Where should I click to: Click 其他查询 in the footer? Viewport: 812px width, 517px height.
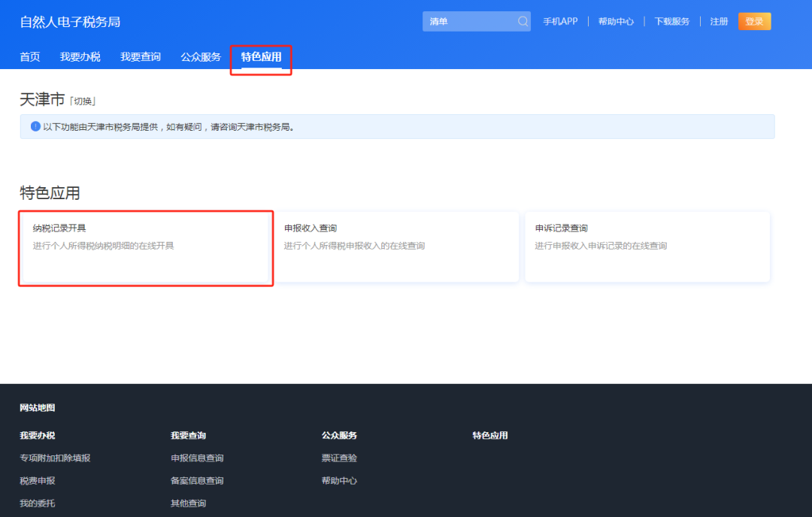(189, 503)
